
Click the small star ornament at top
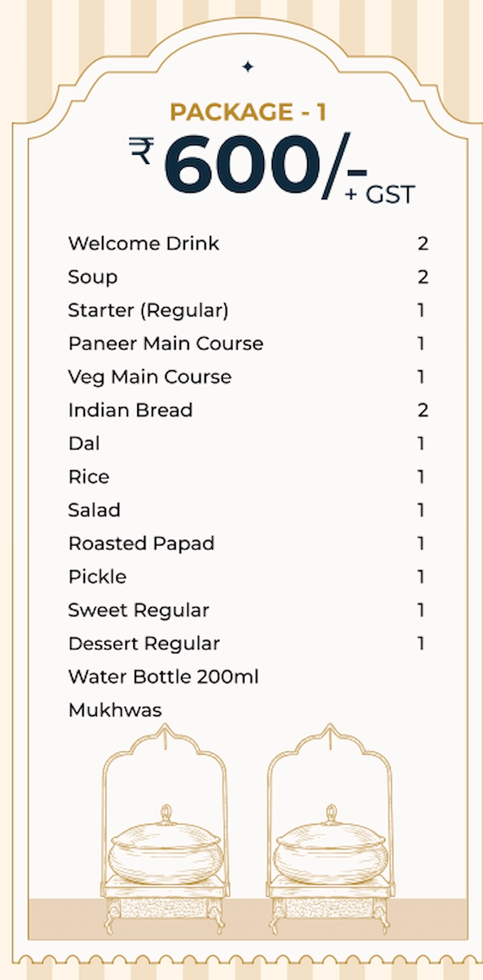point(248,66)
